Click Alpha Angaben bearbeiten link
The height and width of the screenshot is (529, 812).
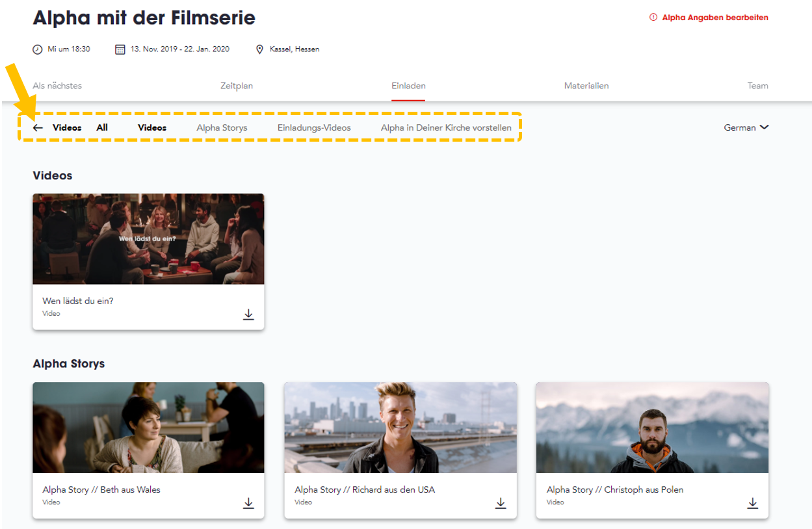pyautogui.click(x=715, y=18)
